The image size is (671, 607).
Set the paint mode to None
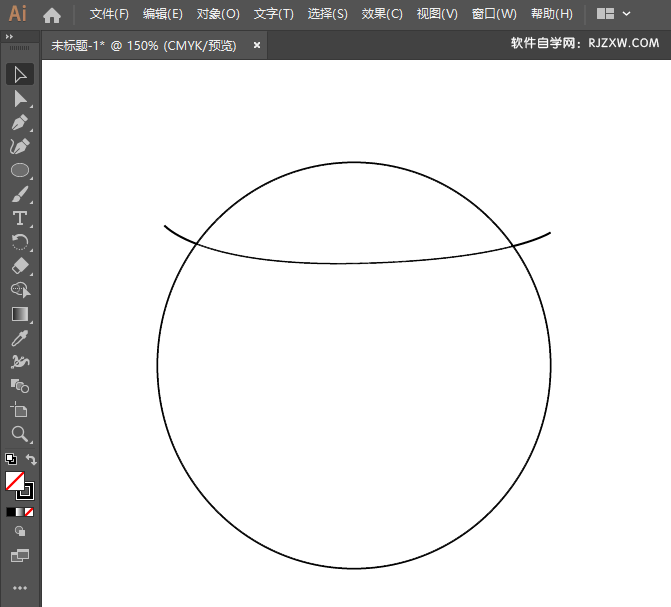coord(30,511)
